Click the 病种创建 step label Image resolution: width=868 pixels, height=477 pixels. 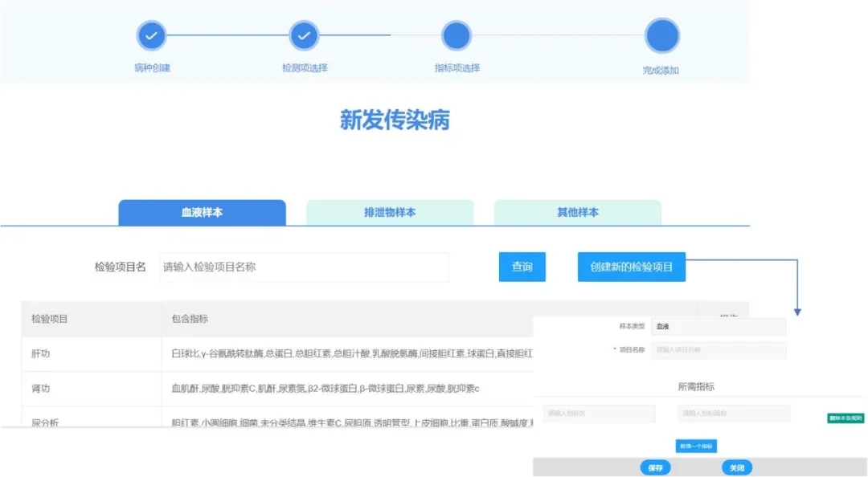point(152,68)
